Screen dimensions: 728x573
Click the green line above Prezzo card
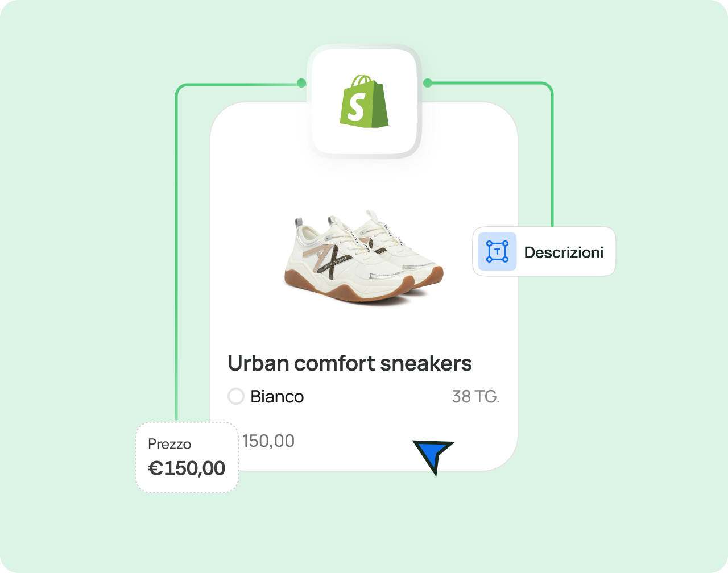tap(176, 256)
